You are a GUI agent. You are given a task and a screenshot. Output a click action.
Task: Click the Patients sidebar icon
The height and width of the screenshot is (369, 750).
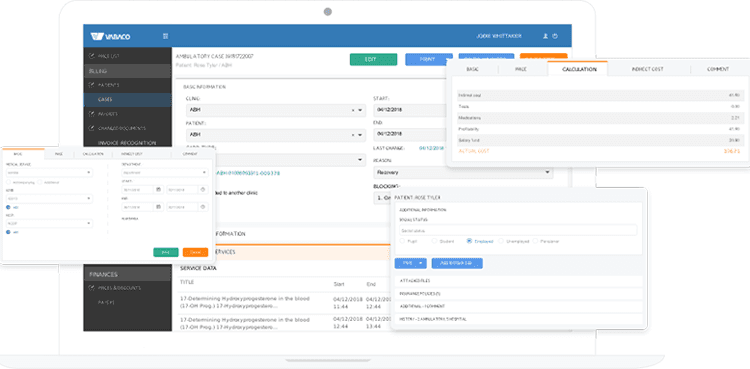pos(91,85)
